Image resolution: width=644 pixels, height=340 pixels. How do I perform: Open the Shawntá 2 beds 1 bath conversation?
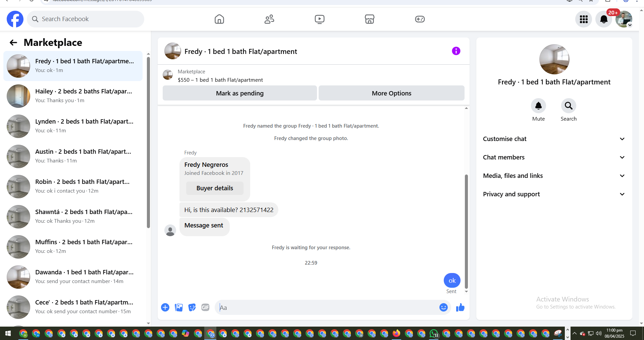click(73, 217)
